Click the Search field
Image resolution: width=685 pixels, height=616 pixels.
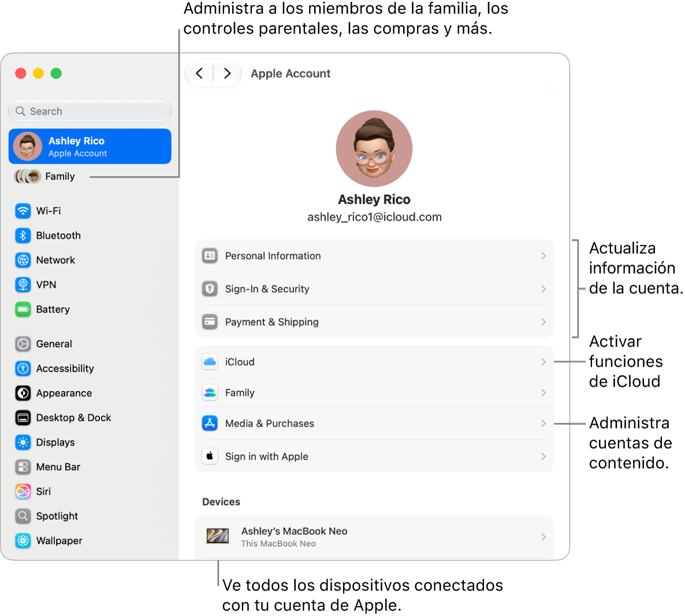[x=90, y=111]
